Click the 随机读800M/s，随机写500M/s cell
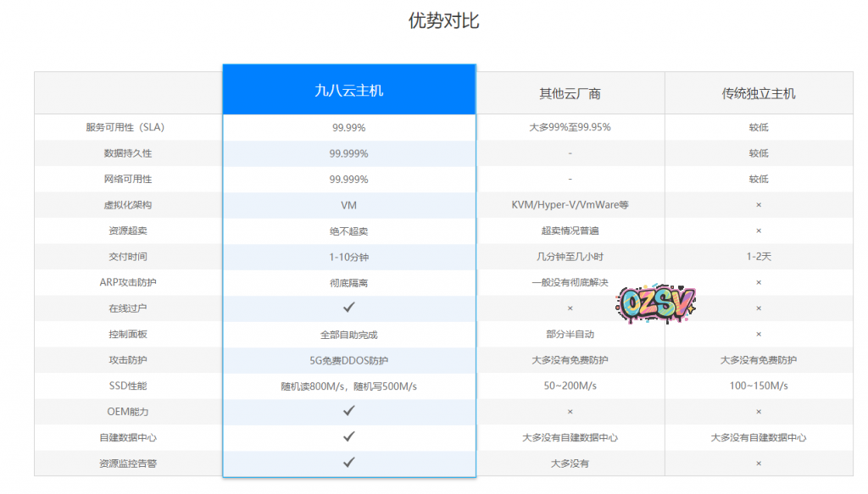This screenshot has height=494, width=868. [348, 386]
